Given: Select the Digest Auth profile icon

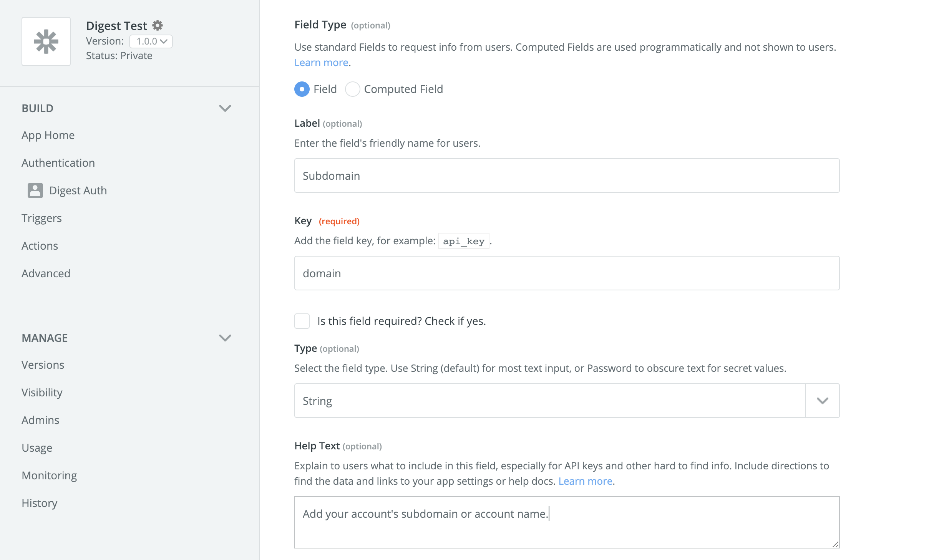Looking at the screenshot, I should click(35, 190).
